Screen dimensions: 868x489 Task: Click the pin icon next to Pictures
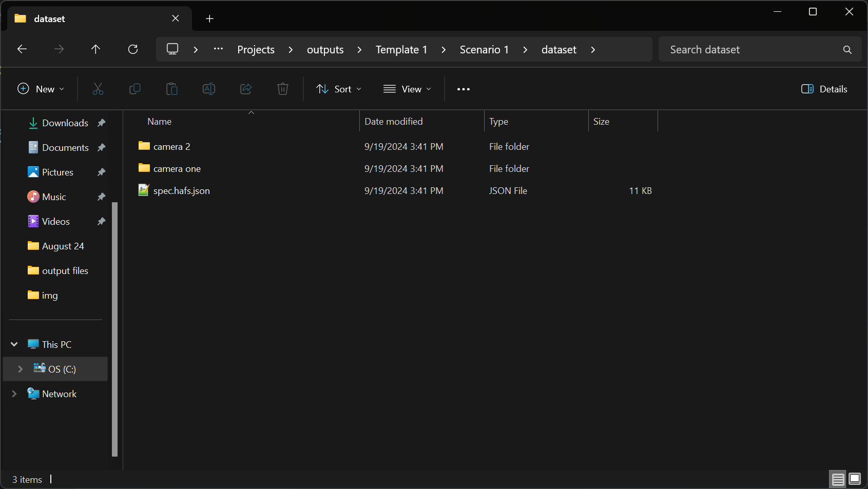[x=101, y=172]
